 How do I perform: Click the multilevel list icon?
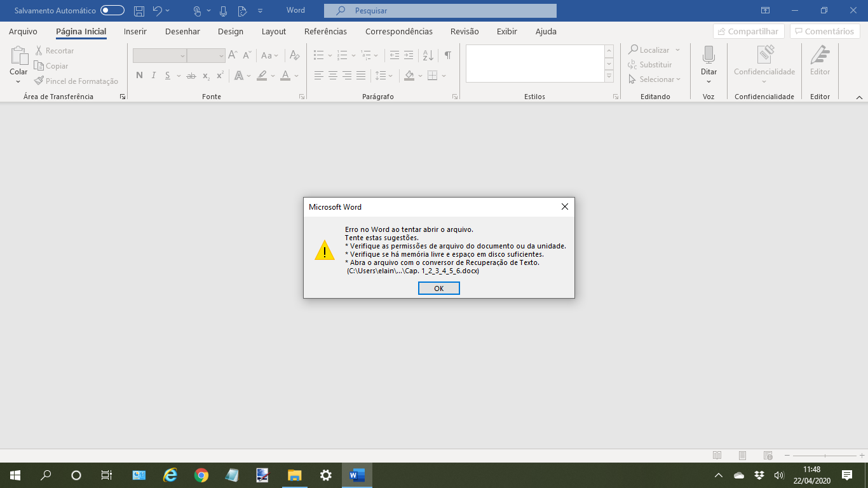[366, 55]
